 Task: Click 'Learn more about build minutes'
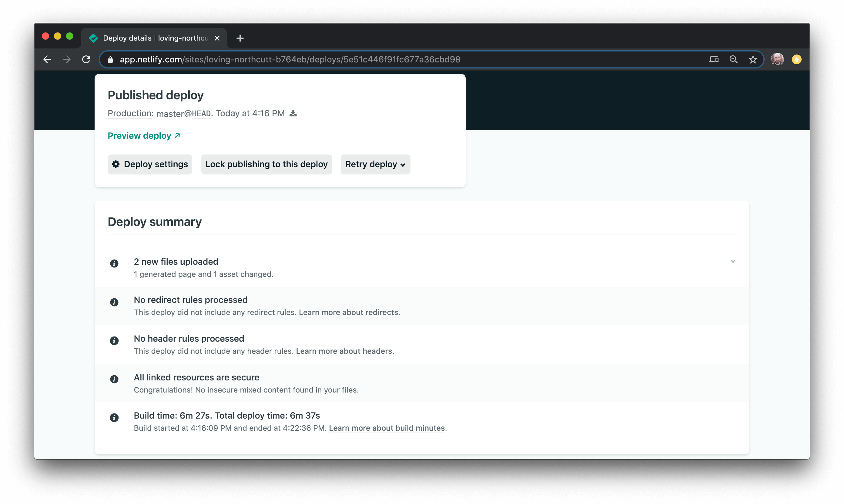pyautogui.click(x=387, y=428)
